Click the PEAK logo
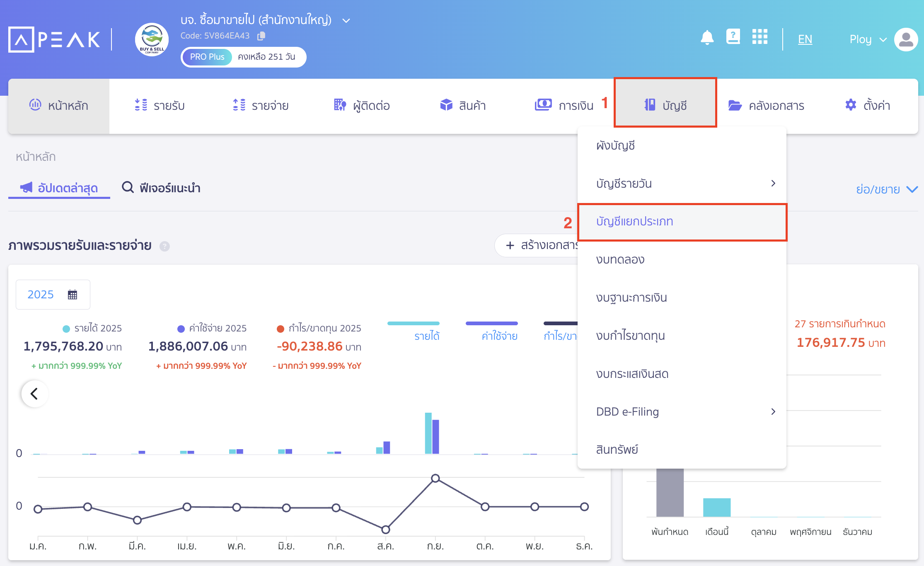This screenshot has width=924, height=566. click(x=54, y=40)
